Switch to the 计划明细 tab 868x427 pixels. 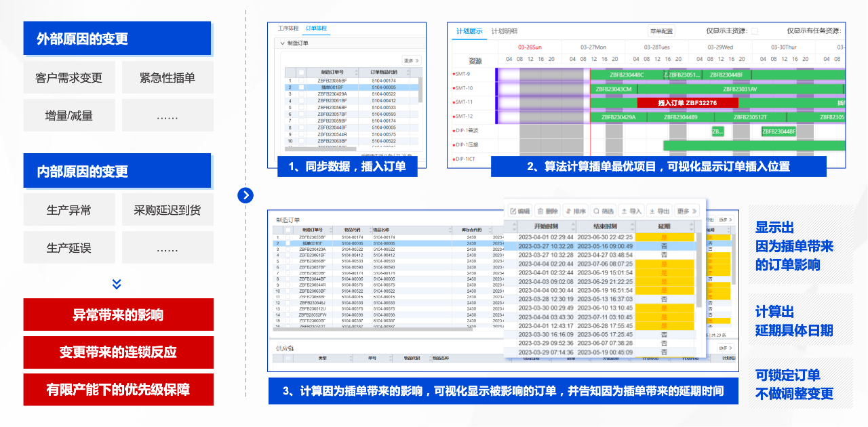pos(505,31)
